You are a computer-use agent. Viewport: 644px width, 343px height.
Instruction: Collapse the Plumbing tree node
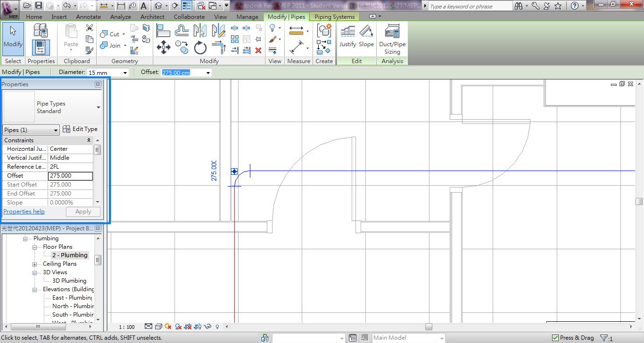point(25,238)
